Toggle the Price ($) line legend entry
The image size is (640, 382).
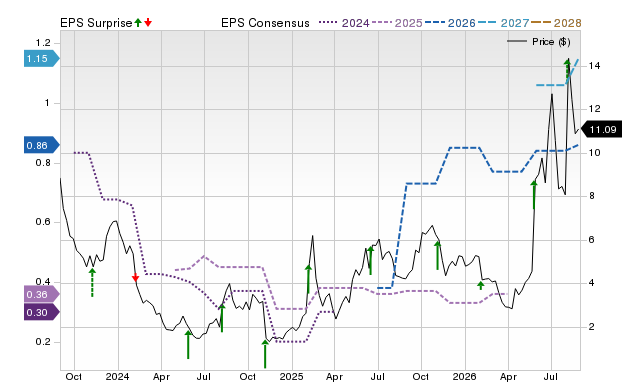539,42
